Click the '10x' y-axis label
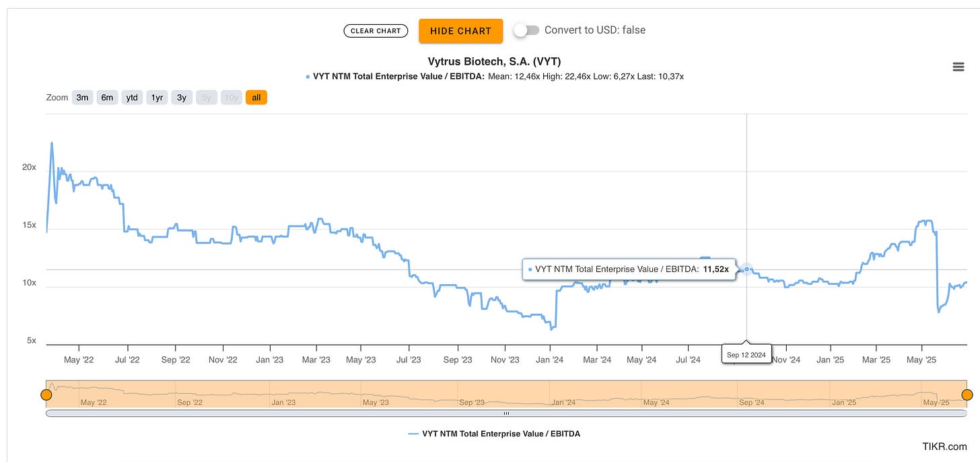Image resolution: width=980 pixels, height=462 pixels. 29,283
